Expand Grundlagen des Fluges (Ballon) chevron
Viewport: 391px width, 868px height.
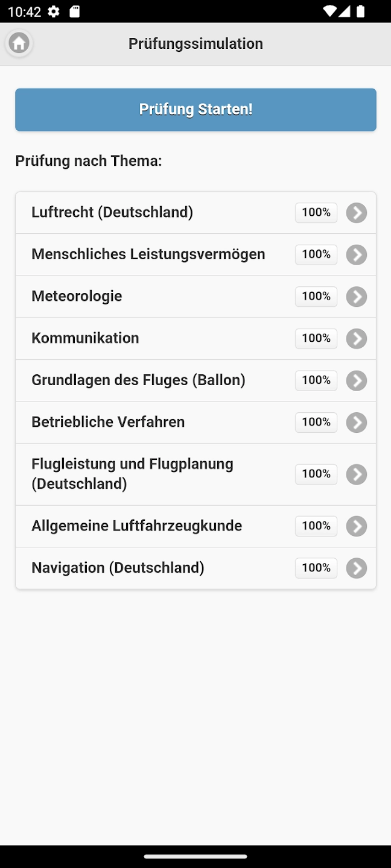pyautogui.click(x=357, y=380)
